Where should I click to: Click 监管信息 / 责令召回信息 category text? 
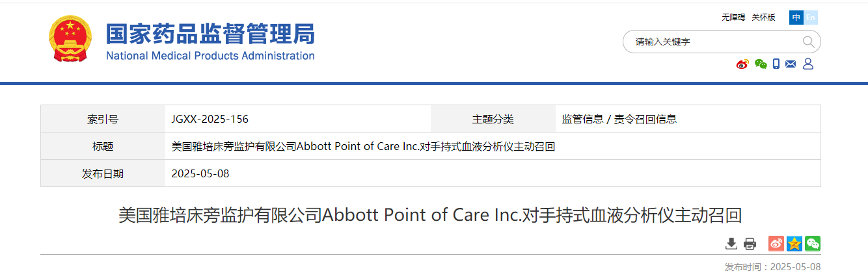point(619,119)
